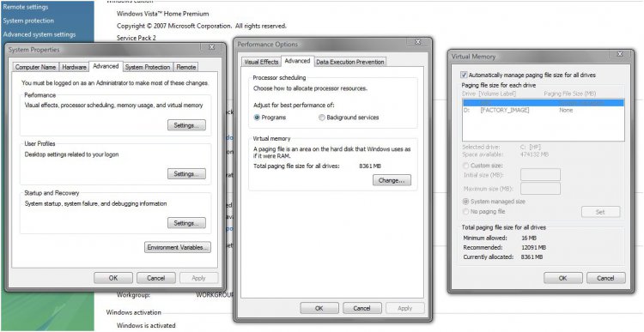Click the Initial size (MB) field
Image resolution: width=644 pixels, height=332 pixels.
click(x=540, y=174)
